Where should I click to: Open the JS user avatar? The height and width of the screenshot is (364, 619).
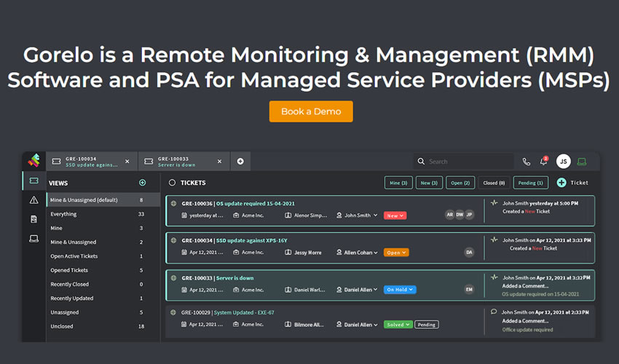pos(564,161)
